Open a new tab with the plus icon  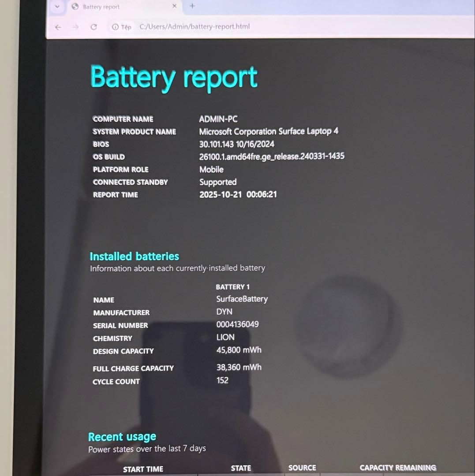click(192, 7)
